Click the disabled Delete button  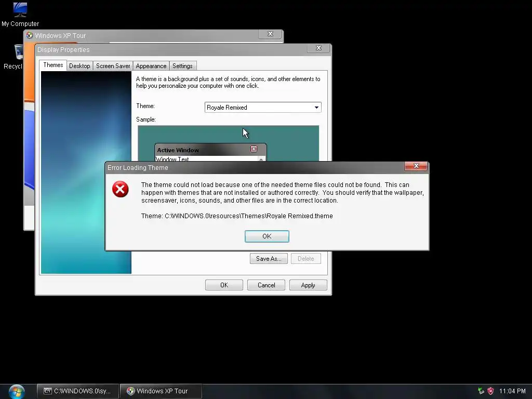click(305, 259)
